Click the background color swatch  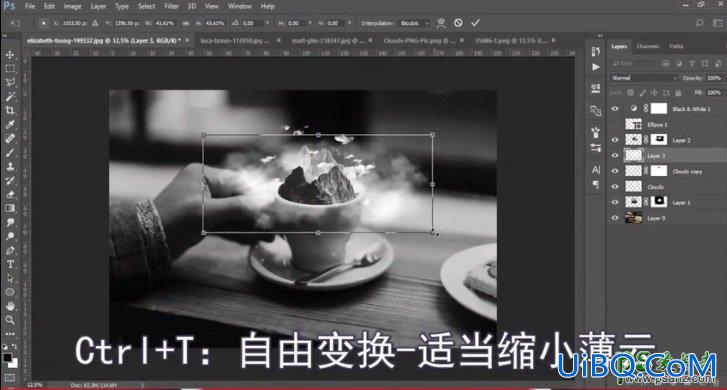pyautogui.click(x=13, y=363)
